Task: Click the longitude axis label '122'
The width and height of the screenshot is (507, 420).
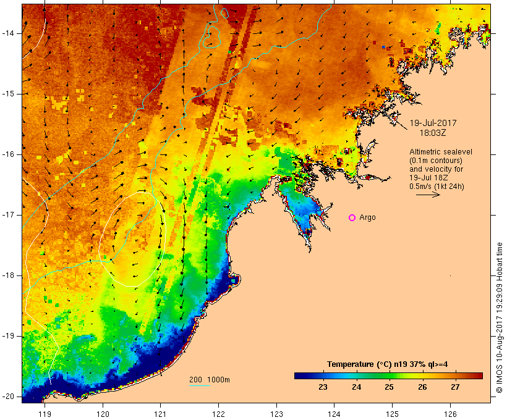Action: (x=219, y=414)
